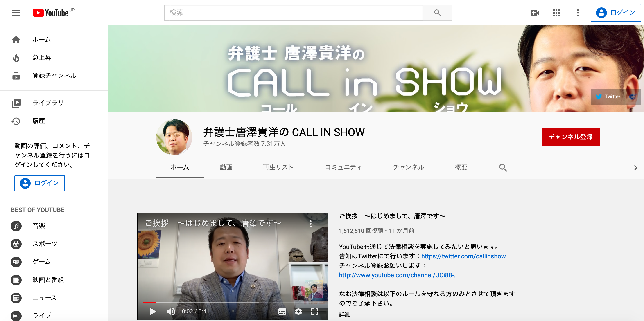The width and height of the screenshot is (644, 321).
Task: Click the sidebar ログイン sign-in button
Action: [x=39, y=183]
